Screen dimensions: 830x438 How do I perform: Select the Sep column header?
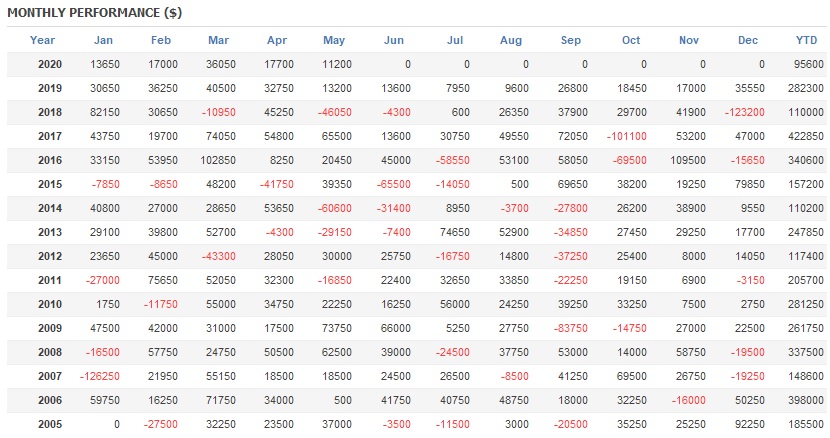click(571, 40)
